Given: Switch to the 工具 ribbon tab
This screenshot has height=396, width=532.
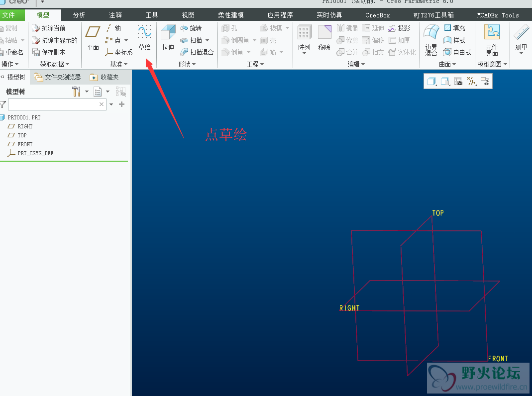Looking at the screenshot, I should (x=152, y=15).
